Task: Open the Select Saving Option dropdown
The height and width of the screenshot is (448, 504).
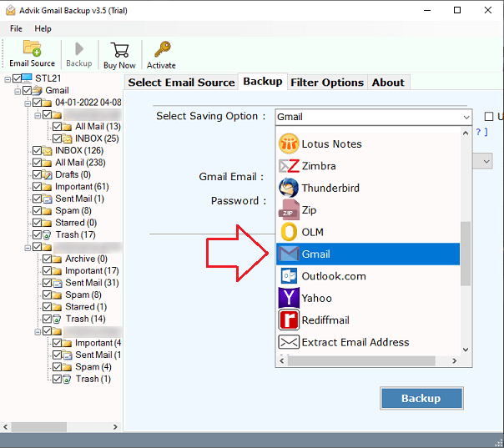Action: 374,117
